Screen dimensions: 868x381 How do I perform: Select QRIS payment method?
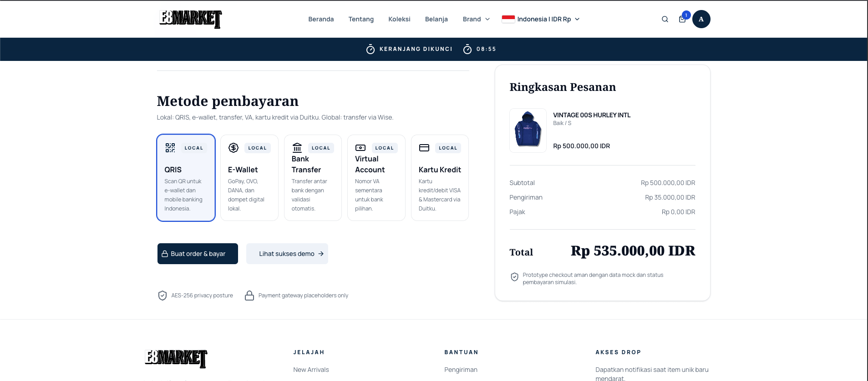point(186,178)
